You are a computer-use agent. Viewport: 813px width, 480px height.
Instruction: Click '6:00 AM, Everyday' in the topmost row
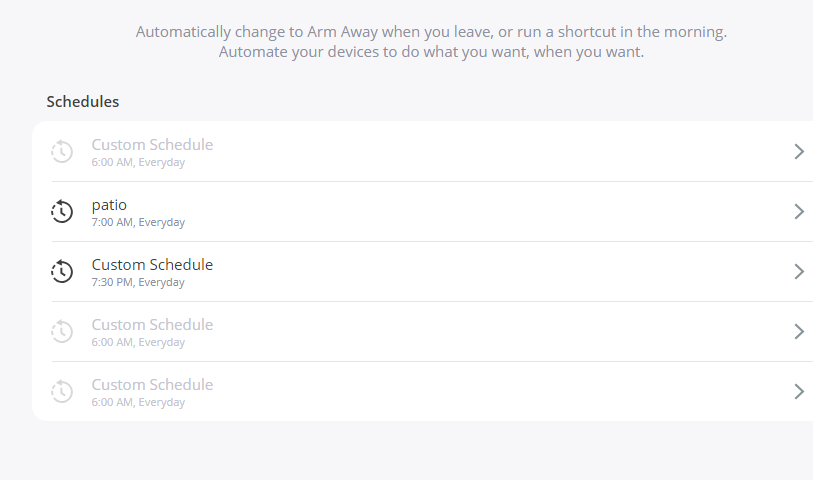(x=138, y=162)
